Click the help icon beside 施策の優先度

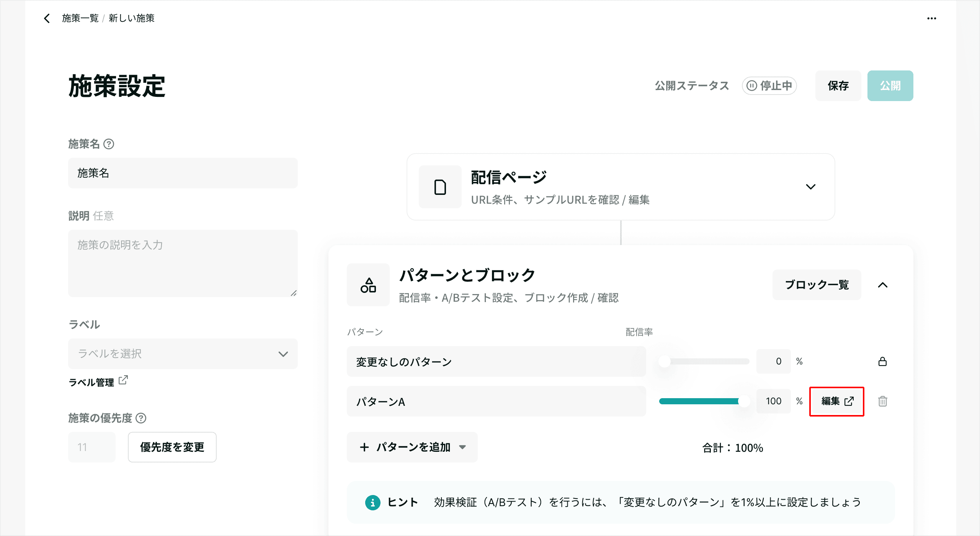pos(141,418)
